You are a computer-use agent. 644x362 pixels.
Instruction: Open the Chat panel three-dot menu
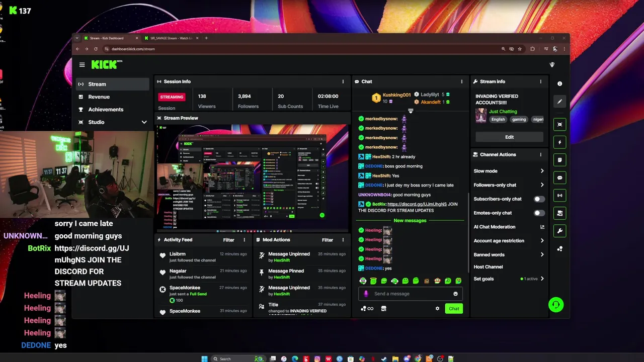(x=461, y=81)
